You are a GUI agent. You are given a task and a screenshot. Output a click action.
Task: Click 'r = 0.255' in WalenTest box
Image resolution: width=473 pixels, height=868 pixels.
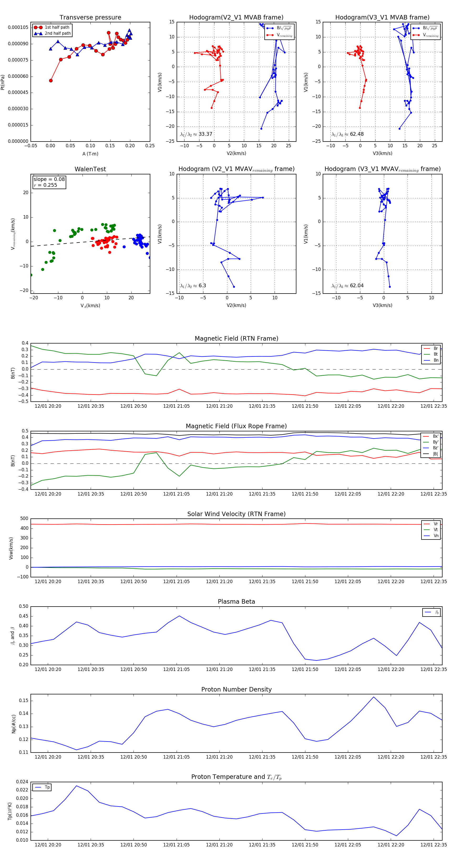coord(45,185)
